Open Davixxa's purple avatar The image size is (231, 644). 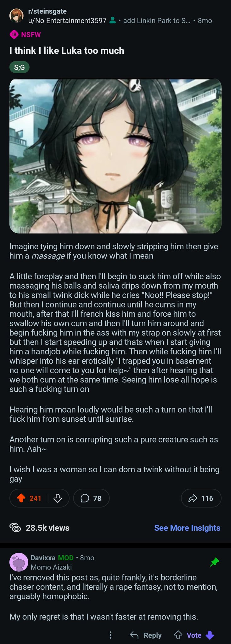click(19, 562)
